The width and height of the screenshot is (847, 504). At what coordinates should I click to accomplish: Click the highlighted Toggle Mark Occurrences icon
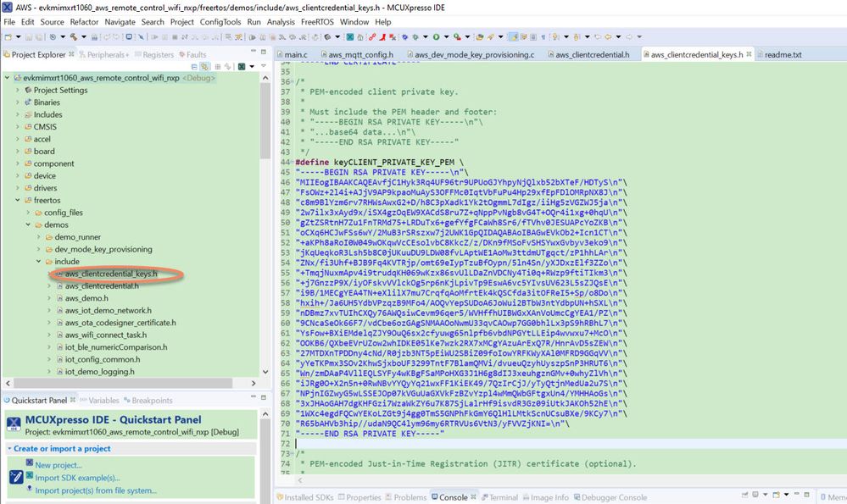(x=513, y=36)
